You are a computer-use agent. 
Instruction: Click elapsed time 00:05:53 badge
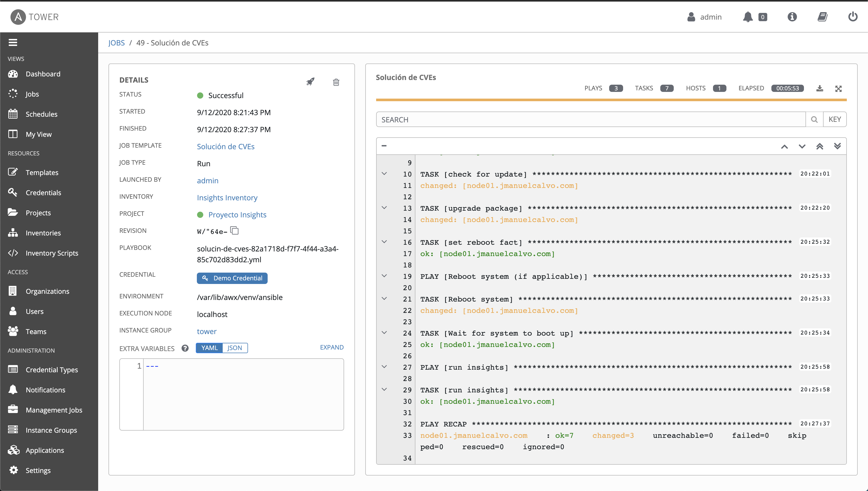787,88
